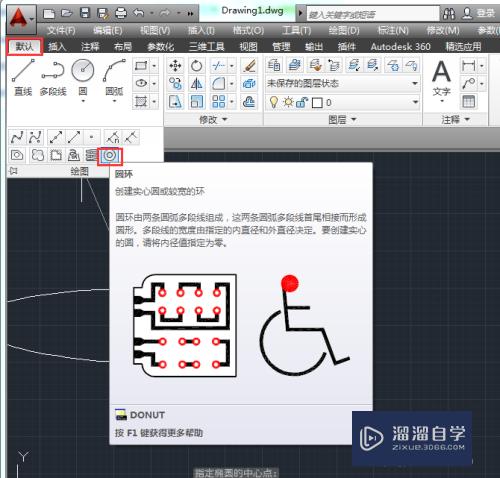Toggle the layer on/off light bulb

[273, 102]
